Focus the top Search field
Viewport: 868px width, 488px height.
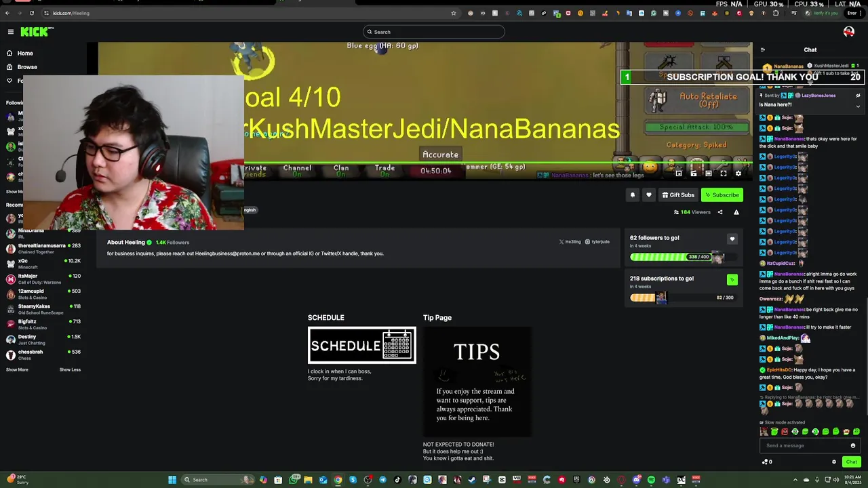pos(434,32)
